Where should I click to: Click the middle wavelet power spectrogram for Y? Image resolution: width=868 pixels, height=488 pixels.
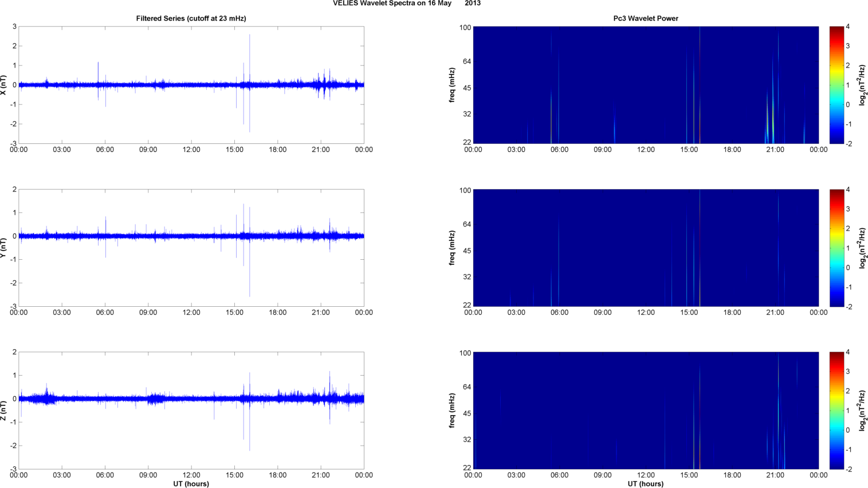point(646,248)
